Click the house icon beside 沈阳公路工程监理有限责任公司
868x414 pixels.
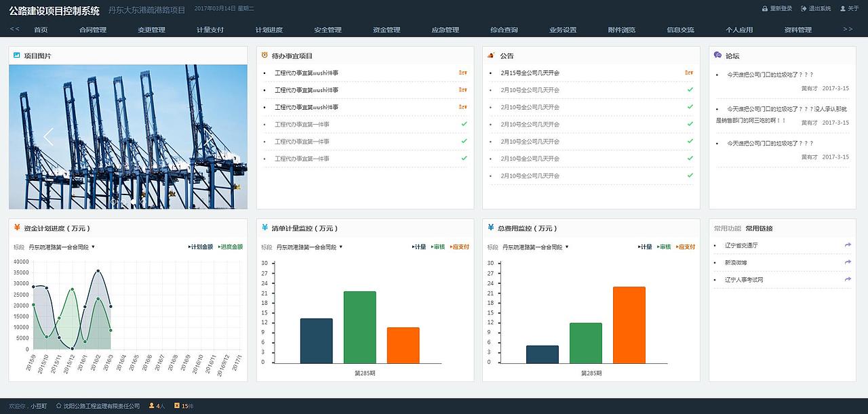point(58,406)
